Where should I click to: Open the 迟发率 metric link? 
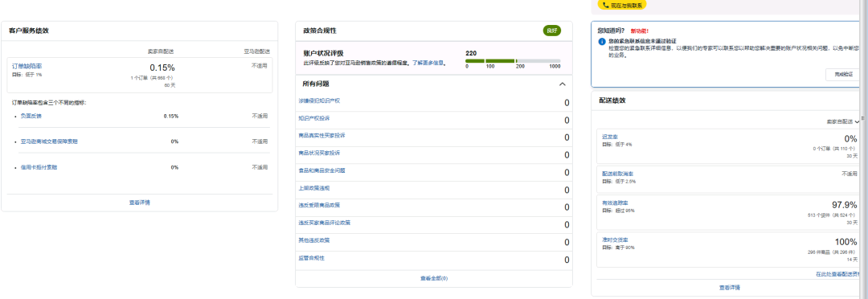click(x=610, y=136)
